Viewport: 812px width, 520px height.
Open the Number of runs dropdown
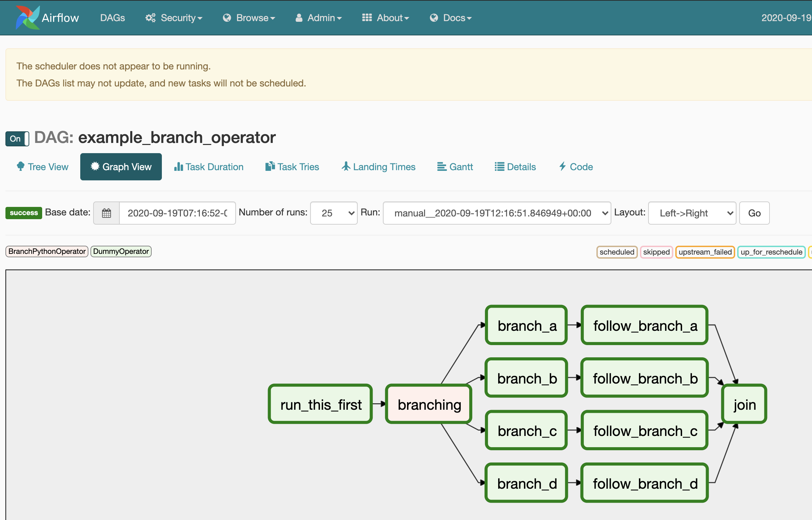pos(334,213)
